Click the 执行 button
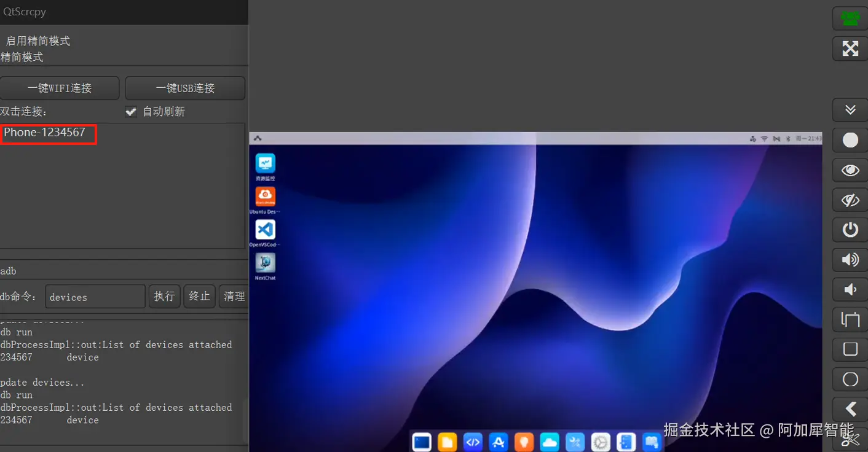The height and width of the screenshot is (452, 868). pyautogui.click(x=164, y=297)
